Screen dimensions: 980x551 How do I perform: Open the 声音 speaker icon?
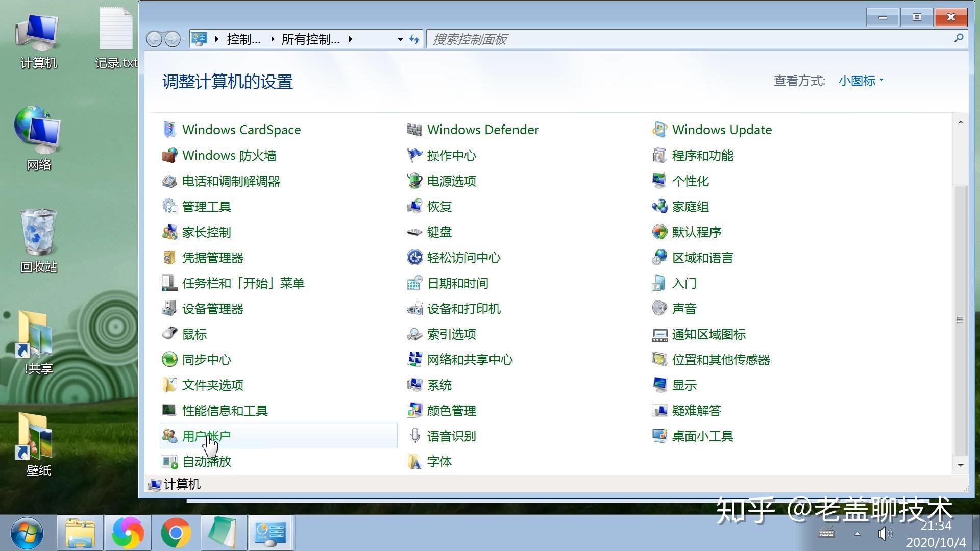tap(659, 308)
